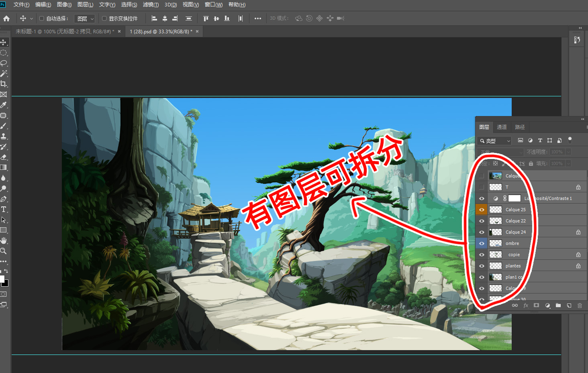The height and width of the screenshot is (373, 588).
Task: Enable the 显示变换控件 checkbox
Action: coord(104,18)
